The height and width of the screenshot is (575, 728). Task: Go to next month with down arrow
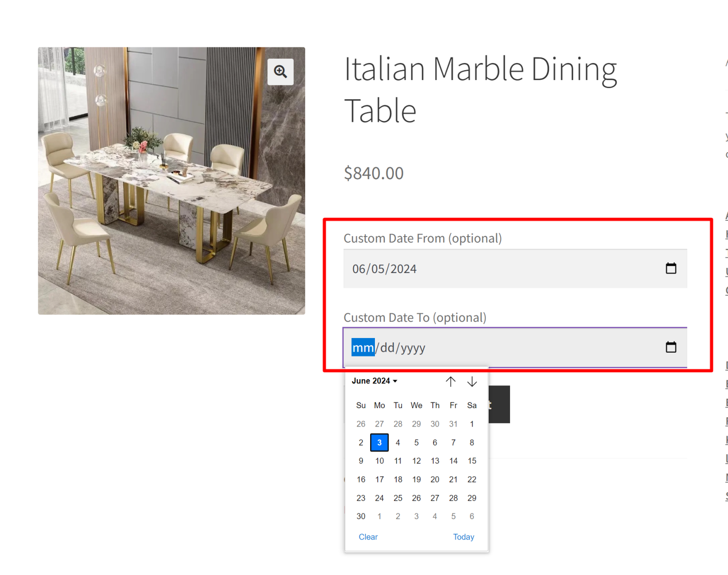click(x=472, y=382)
